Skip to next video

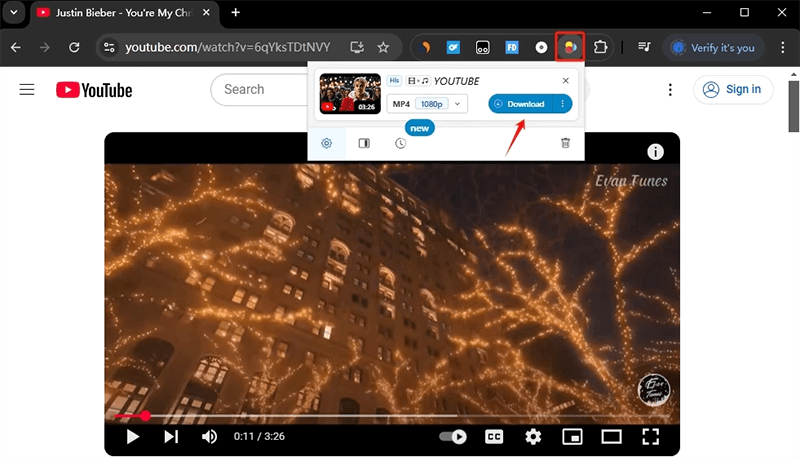click(x=171, y=437)
